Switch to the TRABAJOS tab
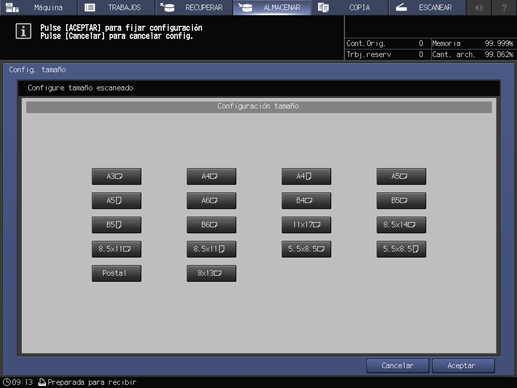The width and height of the screenshot is (517, 388). point(116,7)
